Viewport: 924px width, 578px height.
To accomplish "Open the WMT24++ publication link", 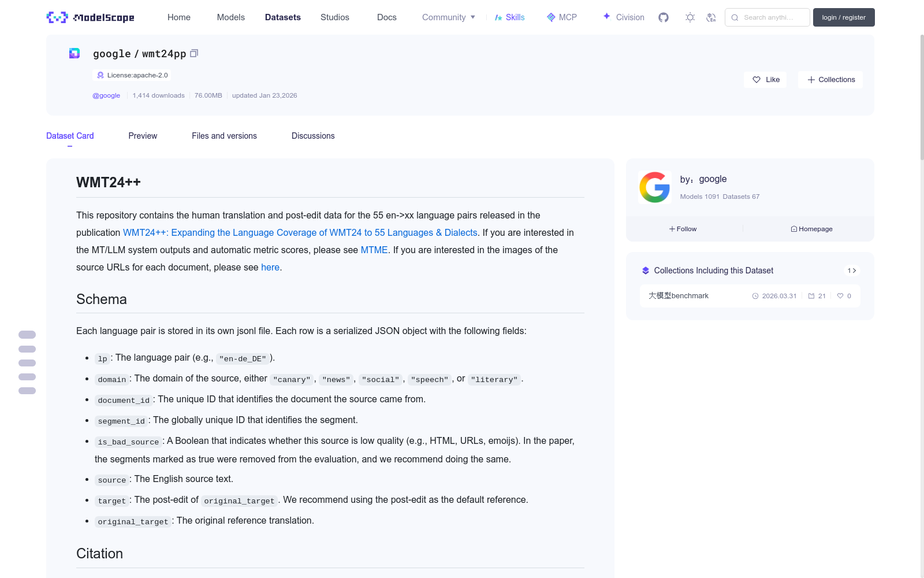I will pos(300,232).
